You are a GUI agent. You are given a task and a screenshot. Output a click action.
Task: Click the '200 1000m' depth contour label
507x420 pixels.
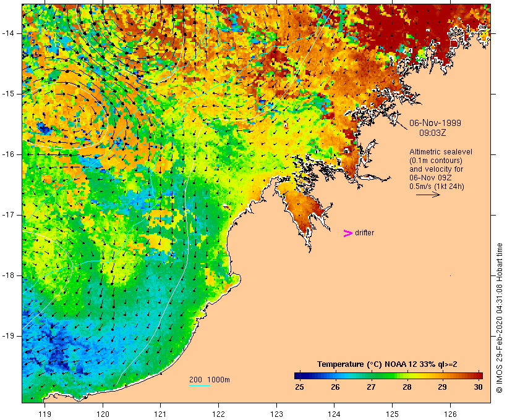(210, 380)
